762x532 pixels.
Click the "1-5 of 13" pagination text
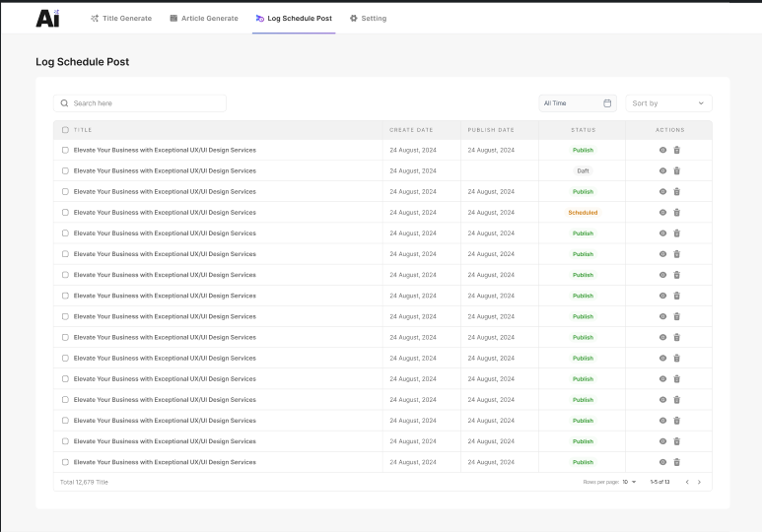[659, 482]
